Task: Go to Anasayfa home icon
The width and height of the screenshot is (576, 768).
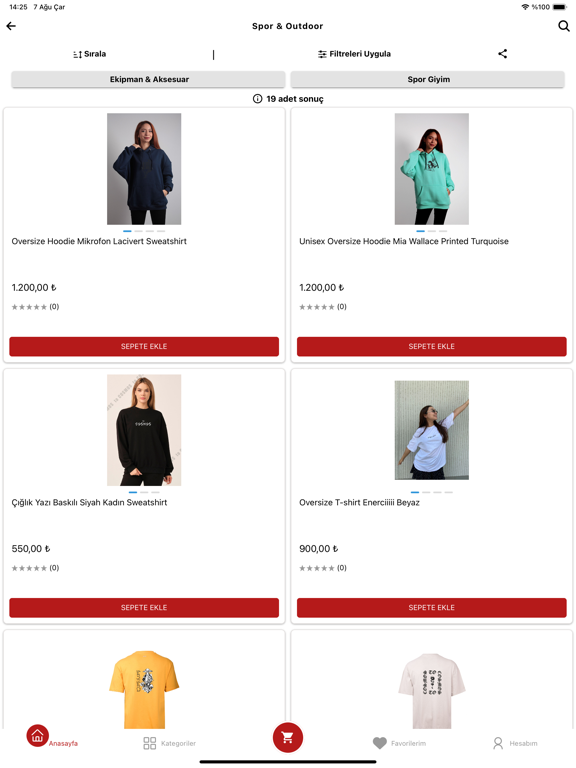Action: [38, 736]
